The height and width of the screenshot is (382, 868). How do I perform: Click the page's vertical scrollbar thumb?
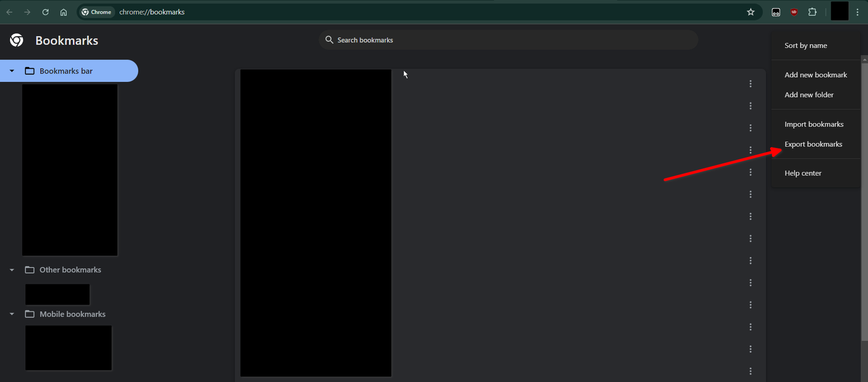coord(864,202)
